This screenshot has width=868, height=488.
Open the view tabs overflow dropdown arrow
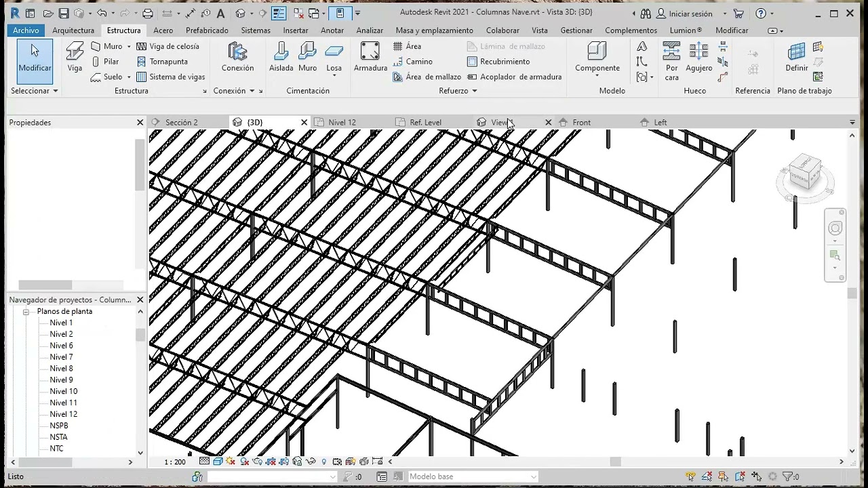[x=852, y=123]
